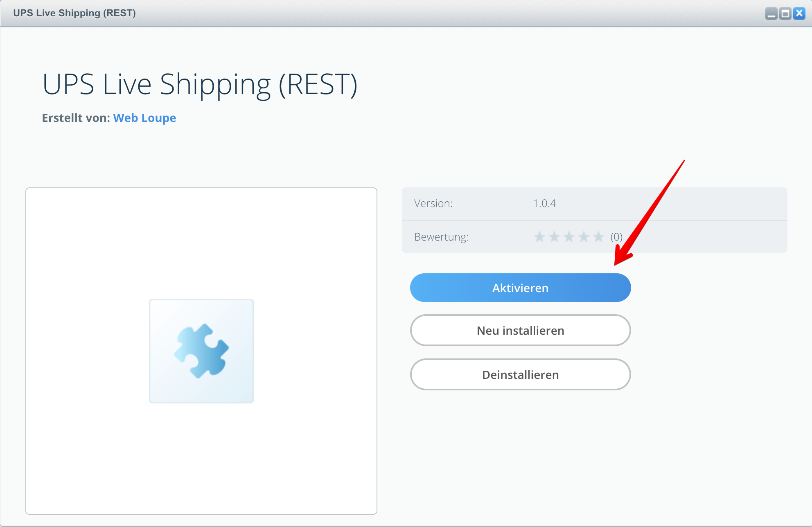Image resolution: width=812 pixels, height=527 pixels.
Task: Click the puzzle piece plugin icon
Action: point(201,351)
